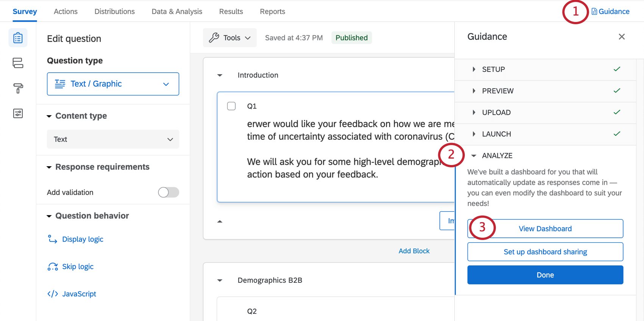
Task: Click the Skip logic icon
Action: click(52, 267)
